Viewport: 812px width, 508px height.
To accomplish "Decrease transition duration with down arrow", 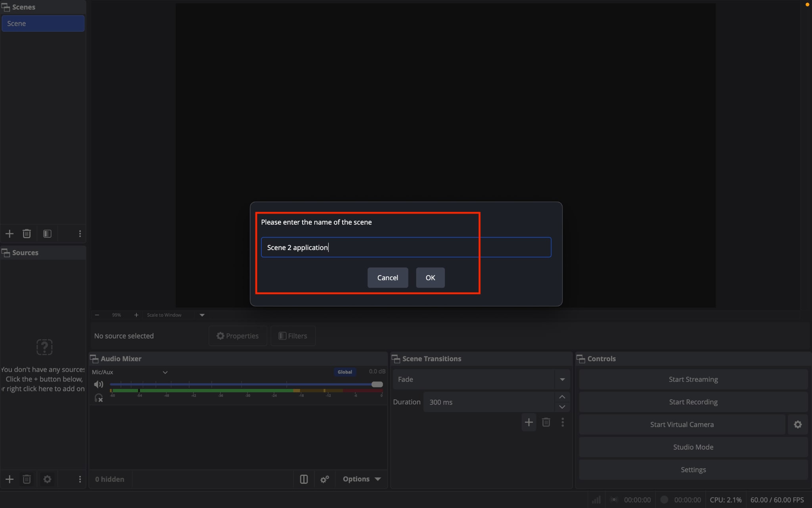I will coord(562,407).
